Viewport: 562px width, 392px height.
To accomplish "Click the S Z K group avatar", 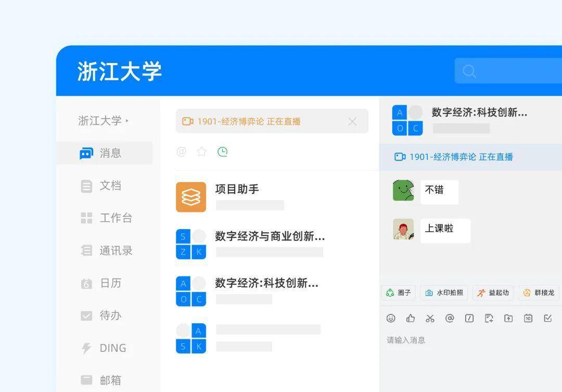I will (191, 244).
